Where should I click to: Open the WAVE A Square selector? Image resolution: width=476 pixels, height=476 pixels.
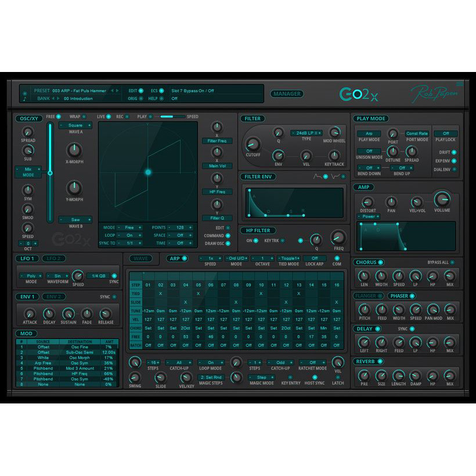75,125
